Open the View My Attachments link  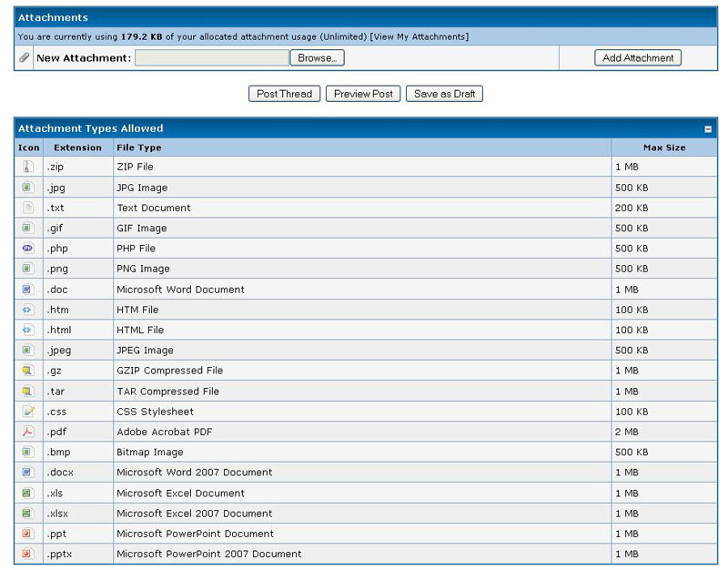pyautogui.click(x=420, y=36)
